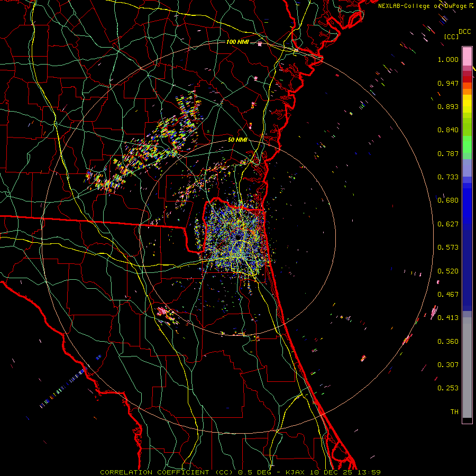Click the [CC] units label
Viewport: 476px width, 476px height.
point(451,36)
